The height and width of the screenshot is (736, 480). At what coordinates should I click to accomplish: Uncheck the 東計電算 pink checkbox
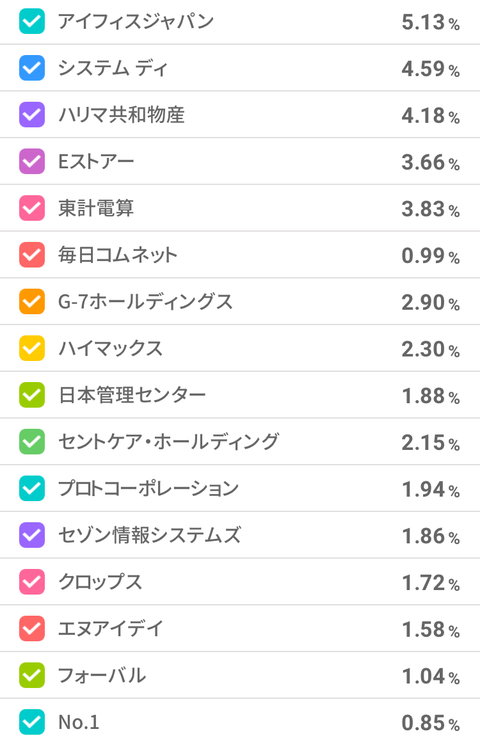tap(32, 208)
